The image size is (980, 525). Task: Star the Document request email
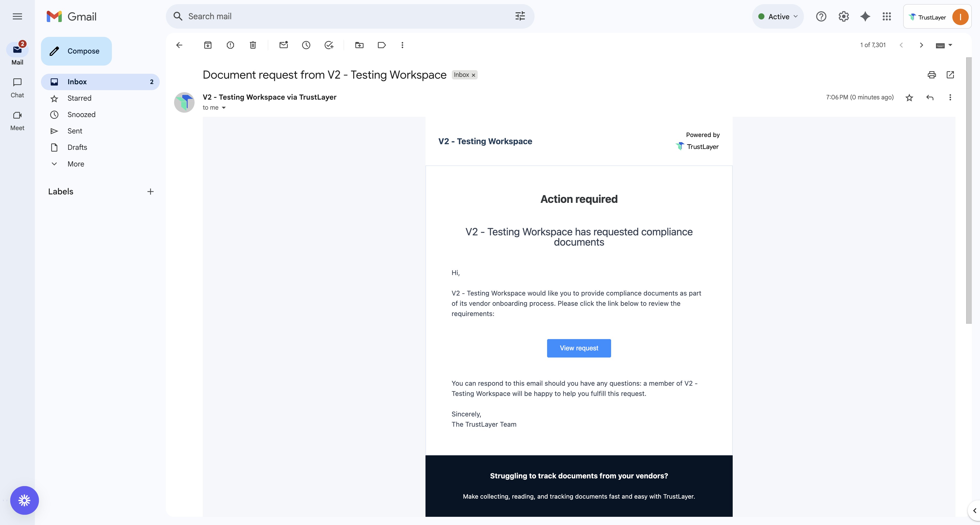tap(909, 98)
